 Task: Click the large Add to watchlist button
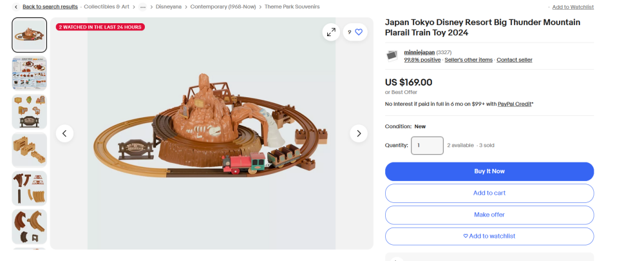489,236
